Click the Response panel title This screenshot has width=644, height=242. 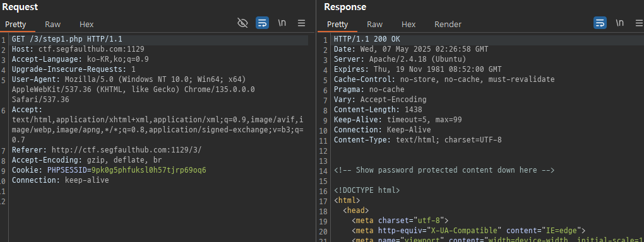point(345,7)
